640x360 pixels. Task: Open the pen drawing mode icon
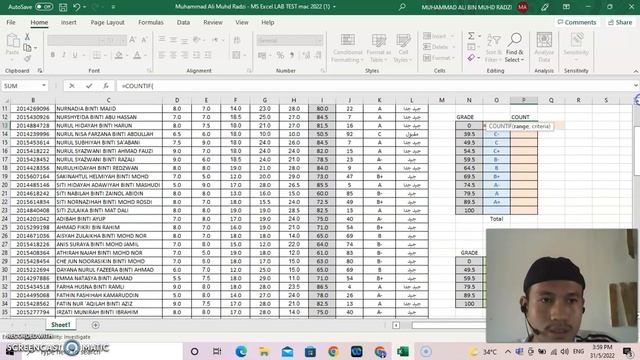(x=545, y=7)
